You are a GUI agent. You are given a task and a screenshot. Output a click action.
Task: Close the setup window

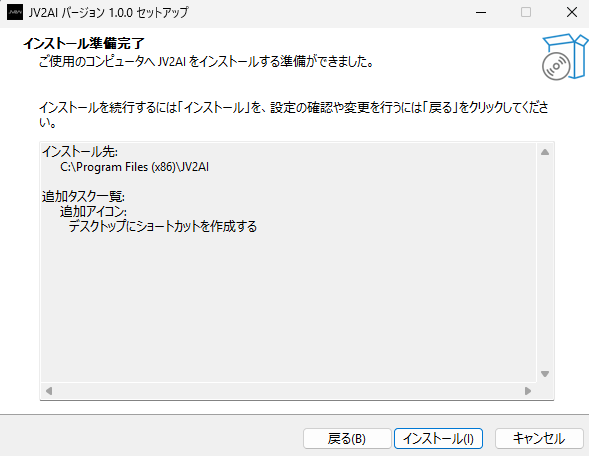point(572,12)
